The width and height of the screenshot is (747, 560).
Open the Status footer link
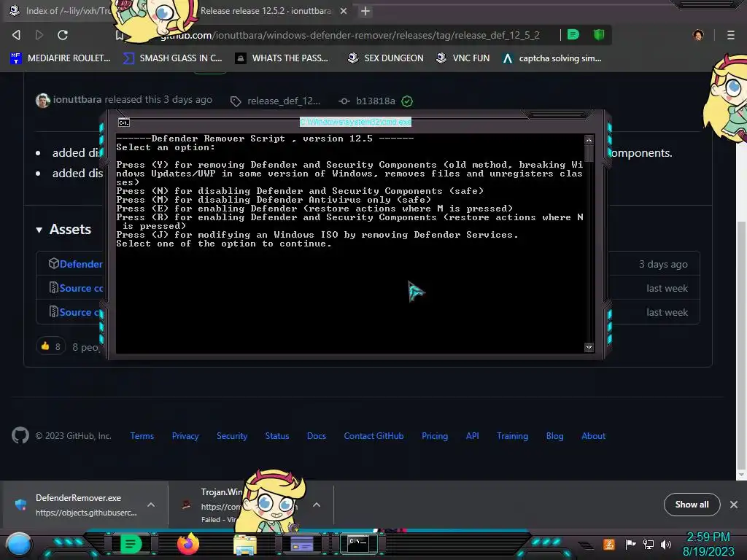click(x=277, y=436)
